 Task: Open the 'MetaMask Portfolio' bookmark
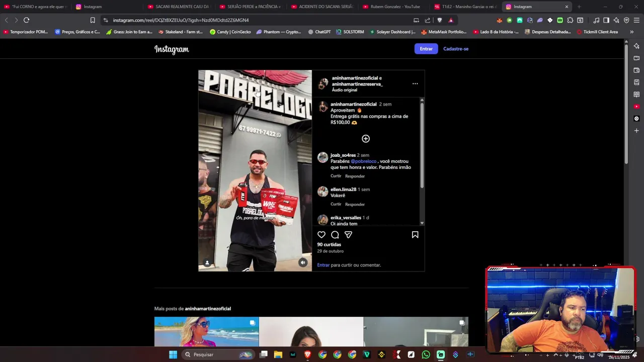pos(444,32)
